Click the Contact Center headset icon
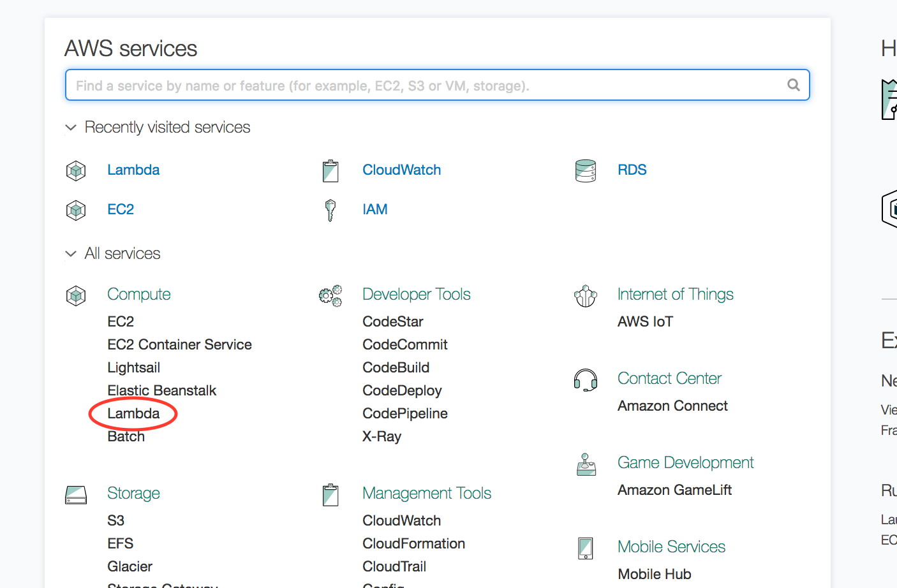 pyautogui.click(x=585, y=379)
